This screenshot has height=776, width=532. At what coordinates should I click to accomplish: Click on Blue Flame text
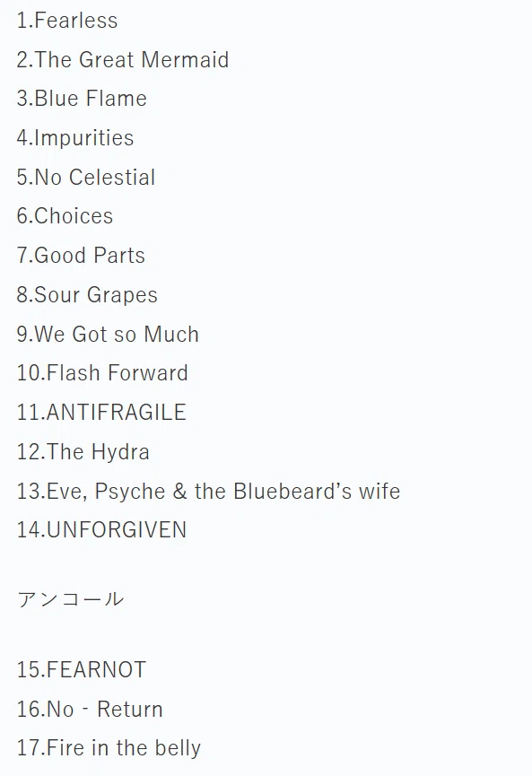[x=91, y=99]
